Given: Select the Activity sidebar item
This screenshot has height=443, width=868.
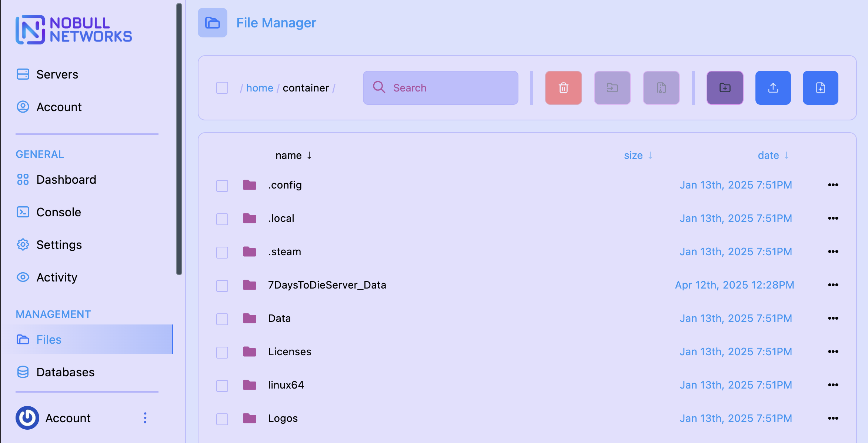Looking at the screenshot, I should click(x=57, y=277).
